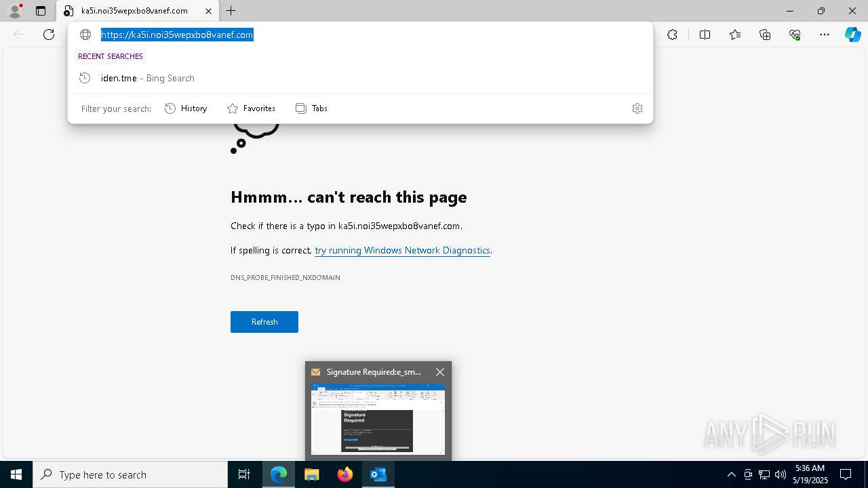Open the clock showing 5:36 AM
This screenshot has height=488, width=868.
point(810,474)
